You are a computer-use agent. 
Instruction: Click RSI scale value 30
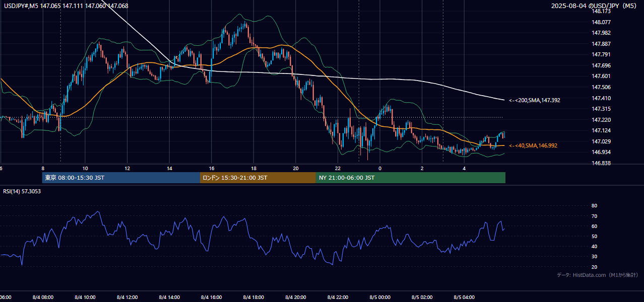(594, 257)
